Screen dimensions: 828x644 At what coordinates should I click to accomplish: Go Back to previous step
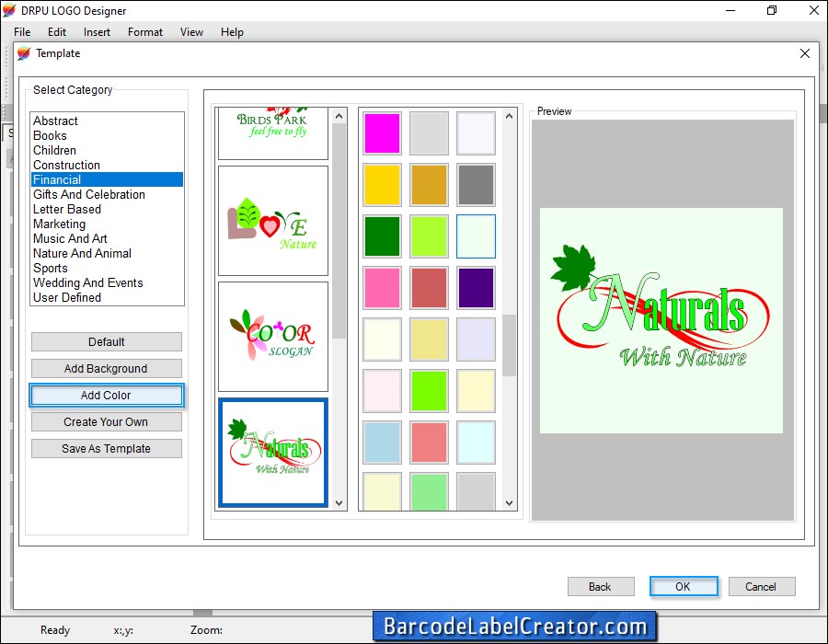[601, 586]
